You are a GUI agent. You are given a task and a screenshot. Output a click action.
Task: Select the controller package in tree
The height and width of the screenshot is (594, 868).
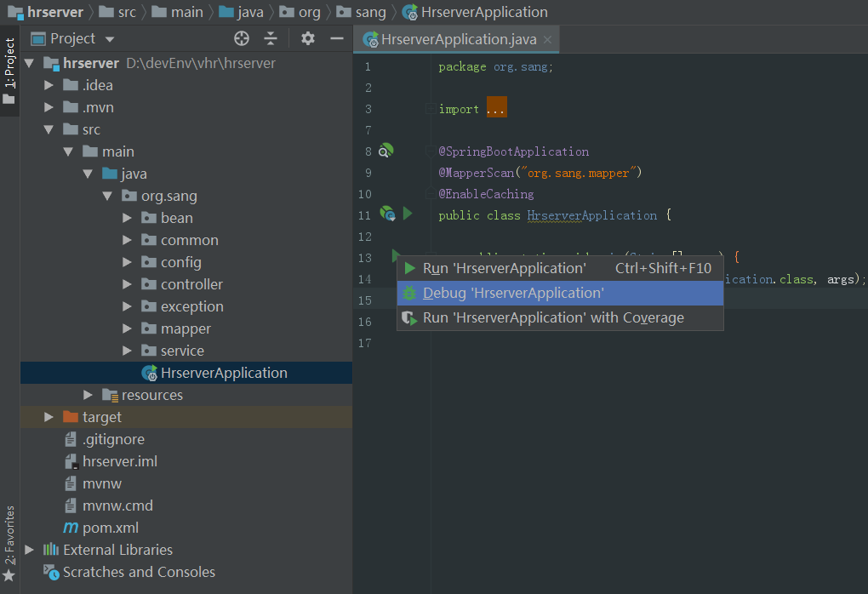(191, 284)
